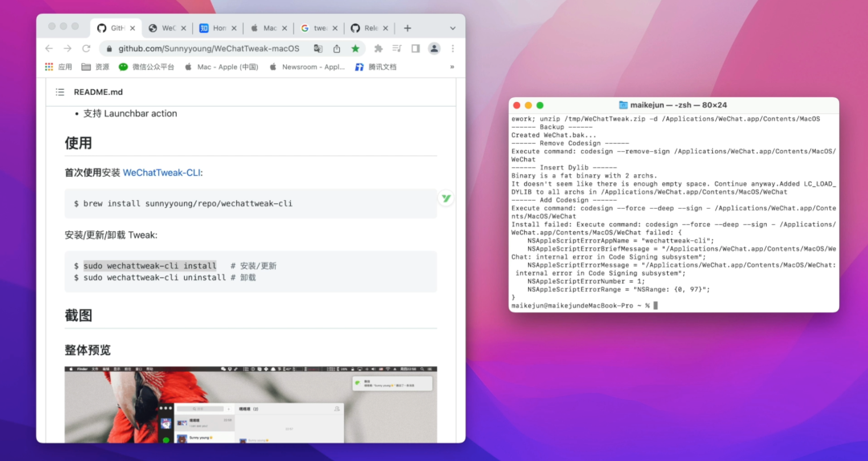Close the Hon tab
868x461 pixels.
234,28
